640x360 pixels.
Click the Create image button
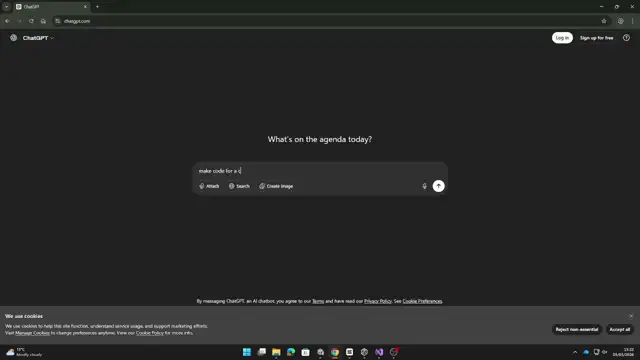276,186
